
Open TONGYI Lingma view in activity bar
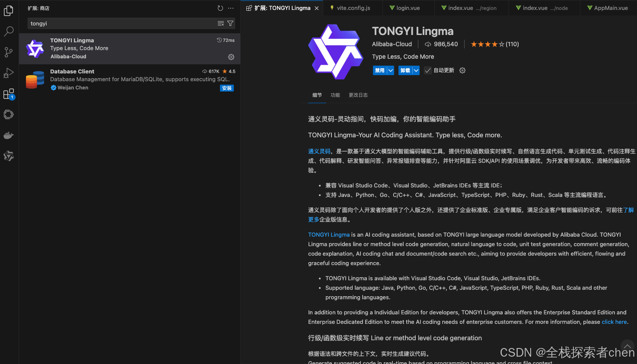pyautogui.click(x=9, y=156)
